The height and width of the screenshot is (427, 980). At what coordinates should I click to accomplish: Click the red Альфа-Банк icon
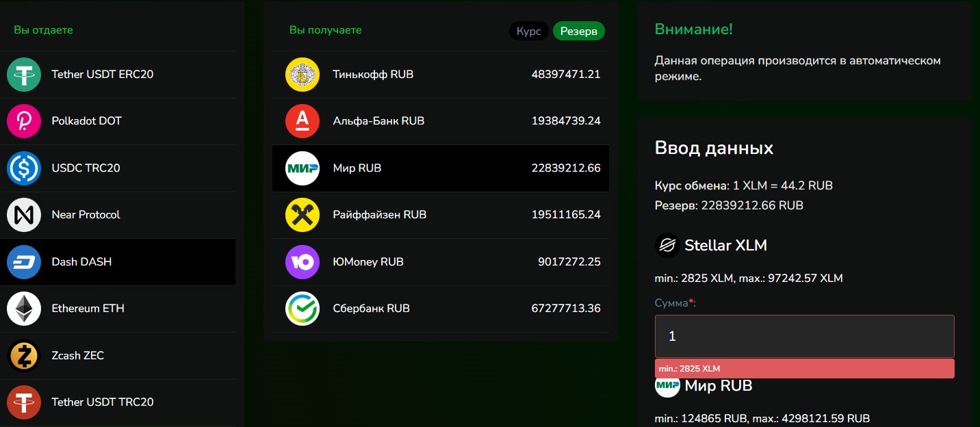pos(302,121)
